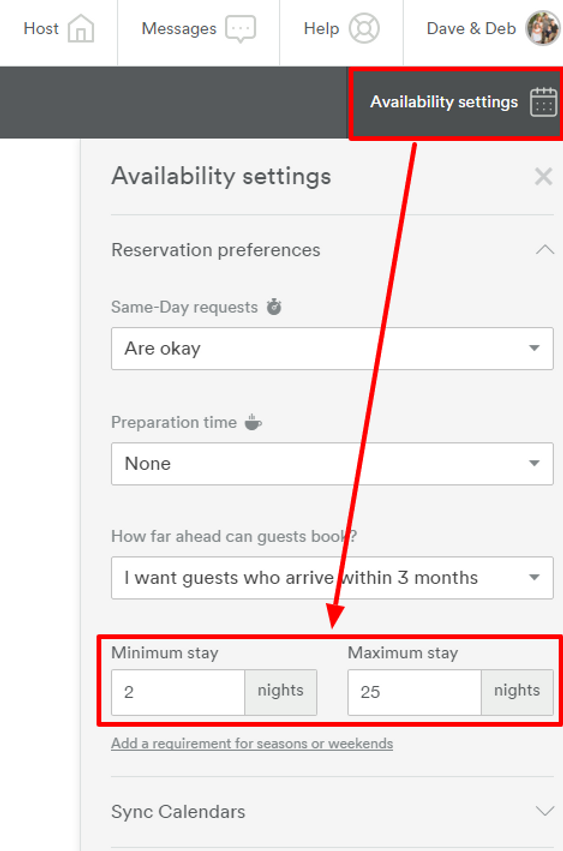
Task: Click the Host house icon
Action: [81, 28]
